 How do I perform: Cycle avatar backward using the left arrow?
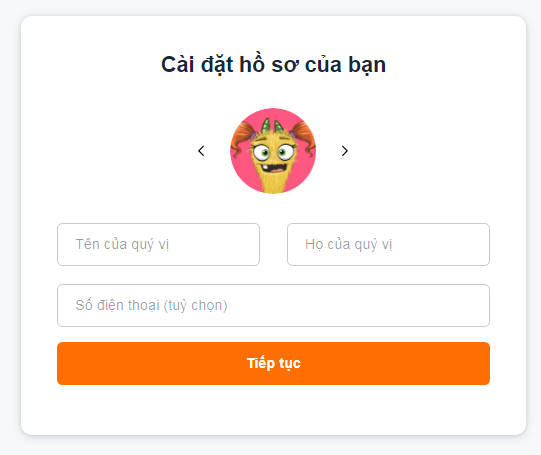[201, 151]
